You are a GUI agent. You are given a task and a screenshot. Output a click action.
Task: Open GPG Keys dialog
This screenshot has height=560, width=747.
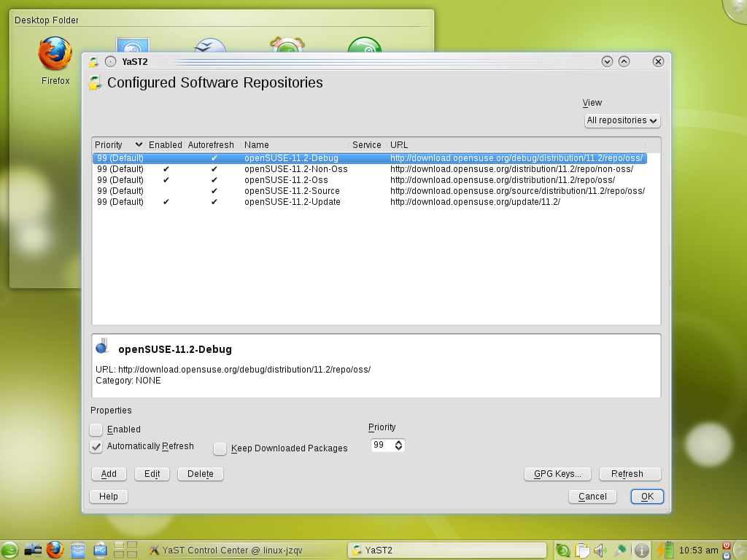click(557, 474)
